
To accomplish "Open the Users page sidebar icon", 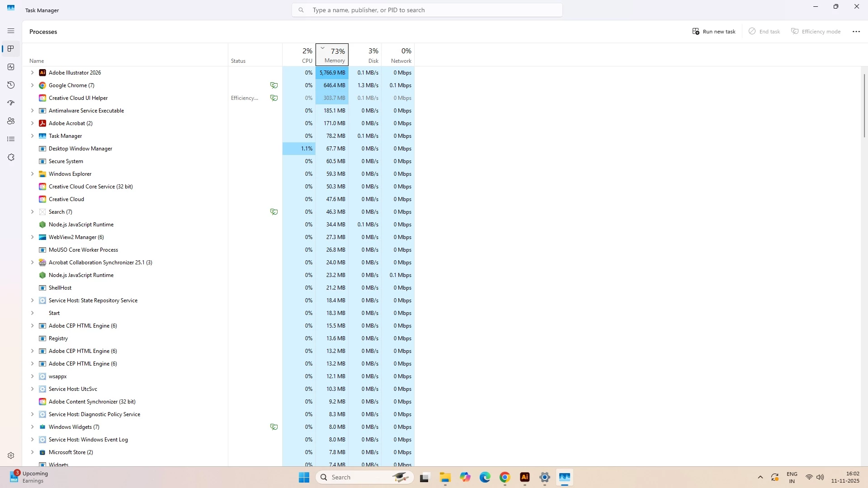I will pyautogui.click(x=11, y=121).
